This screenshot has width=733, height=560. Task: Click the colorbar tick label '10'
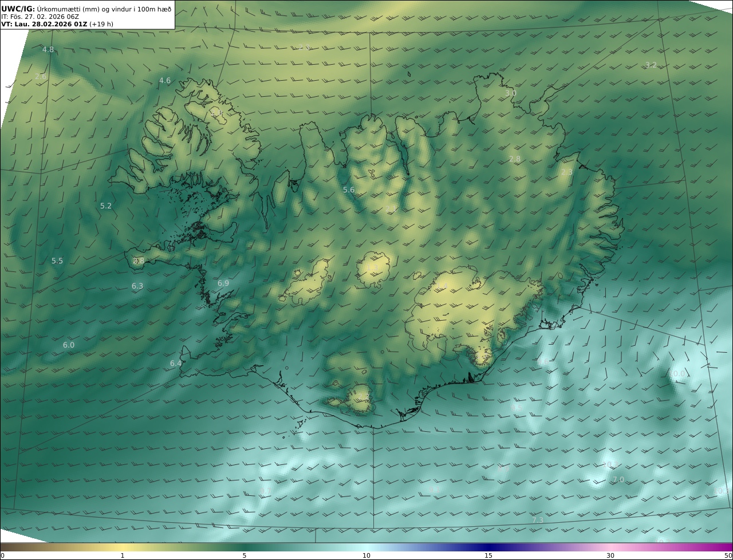tap(366, 555)
